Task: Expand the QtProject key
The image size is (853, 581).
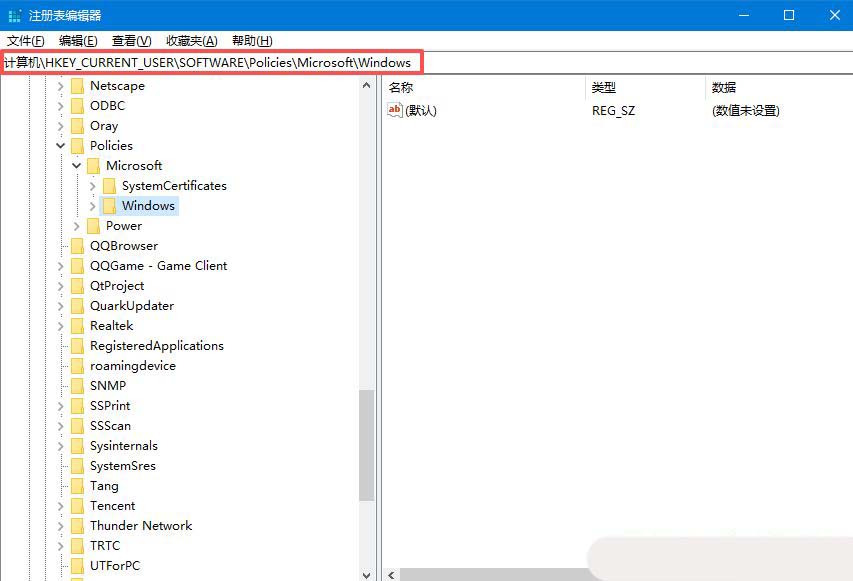Action: pyautogui.click(x=60, y=286)
